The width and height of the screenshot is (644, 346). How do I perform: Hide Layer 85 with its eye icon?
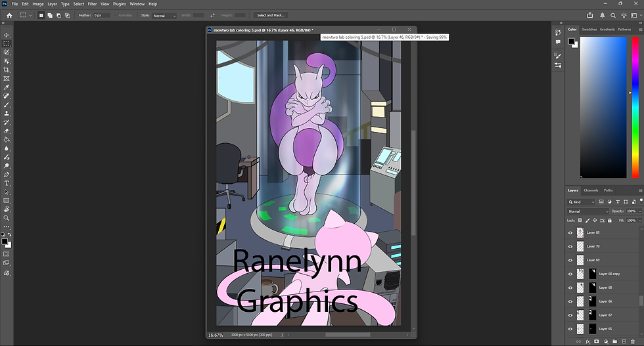coord(570,232)
